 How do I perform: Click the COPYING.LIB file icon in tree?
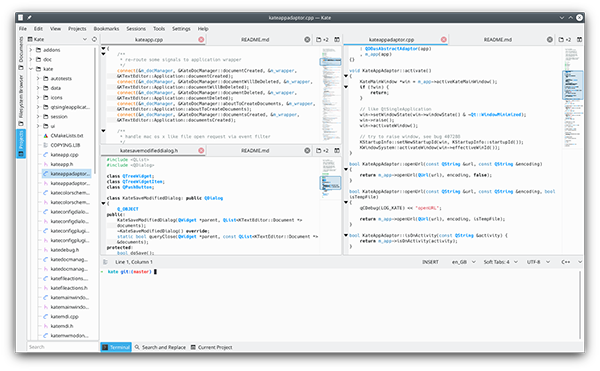pyautogui.click(x=46, y=145)
